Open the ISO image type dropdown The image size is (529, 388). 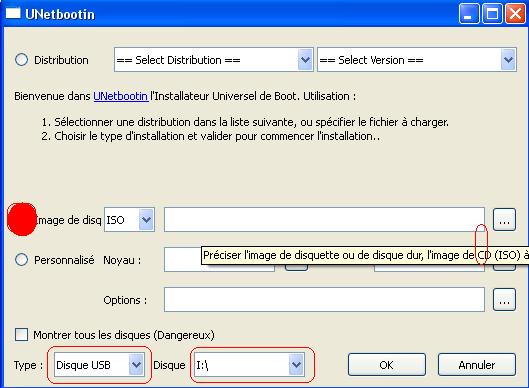130,220
